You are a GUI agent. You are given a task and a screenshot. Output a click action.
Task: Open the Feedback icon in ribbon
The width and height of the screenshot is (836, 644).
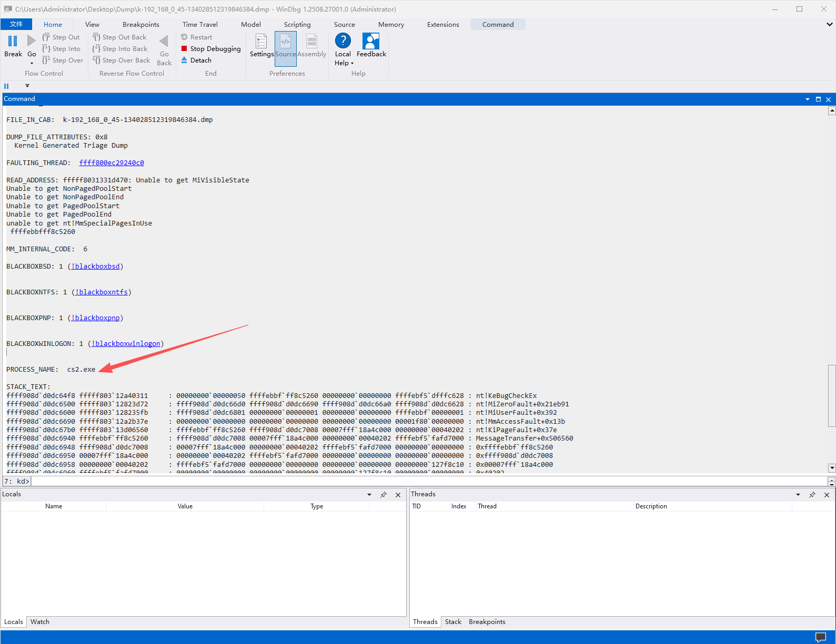pyautogui.click(x=371, y=41)
